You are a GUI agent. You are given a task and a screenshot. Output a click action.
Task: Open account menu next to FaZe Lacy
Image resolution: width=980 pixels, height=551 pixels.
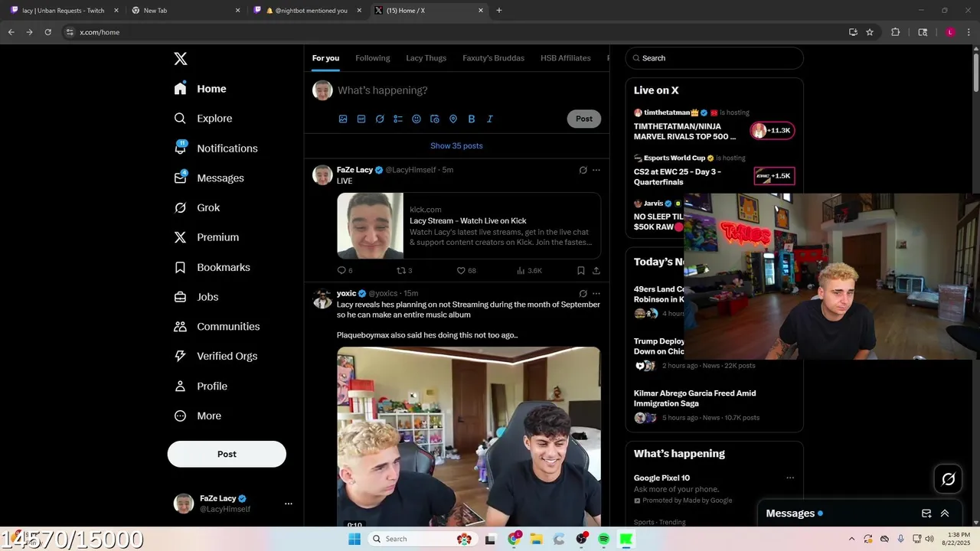pos(289,504)
